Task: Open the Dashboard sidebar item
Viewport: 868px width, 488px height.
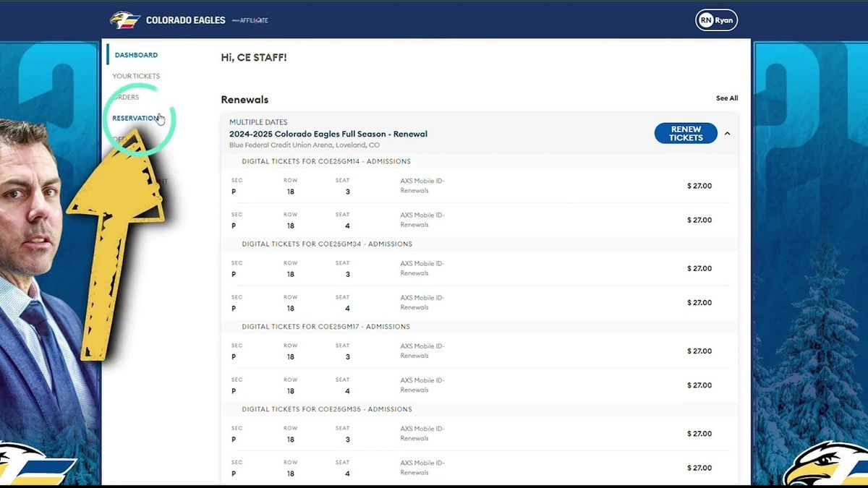Action: pos(136,55)
